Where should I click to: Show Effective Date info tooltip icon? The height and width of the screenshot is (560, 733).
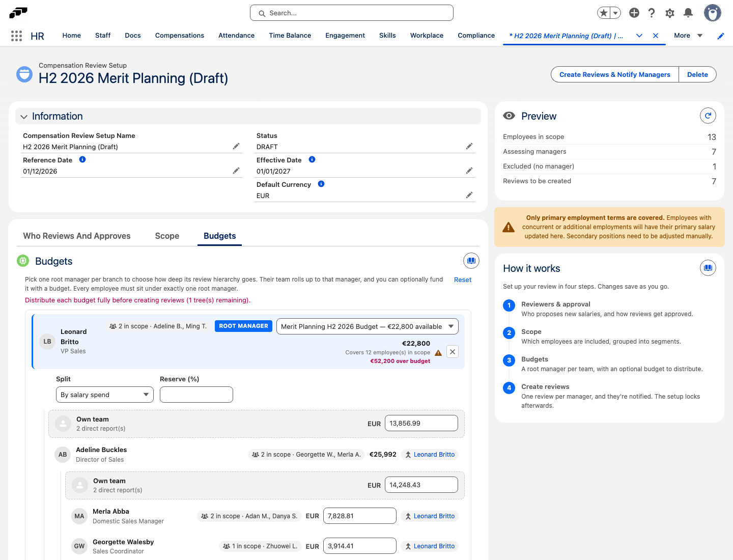[x=312, y=159]
